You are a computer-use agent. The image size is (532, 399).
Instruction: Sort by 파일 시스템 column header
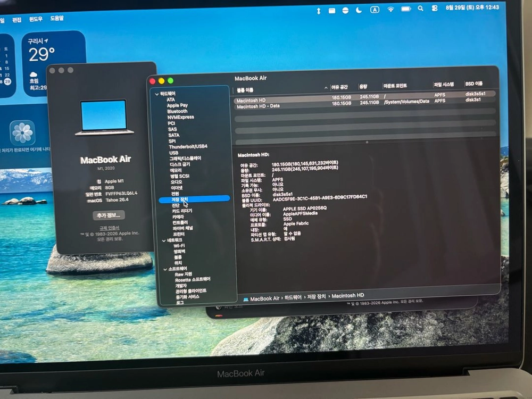click(444, 84)
